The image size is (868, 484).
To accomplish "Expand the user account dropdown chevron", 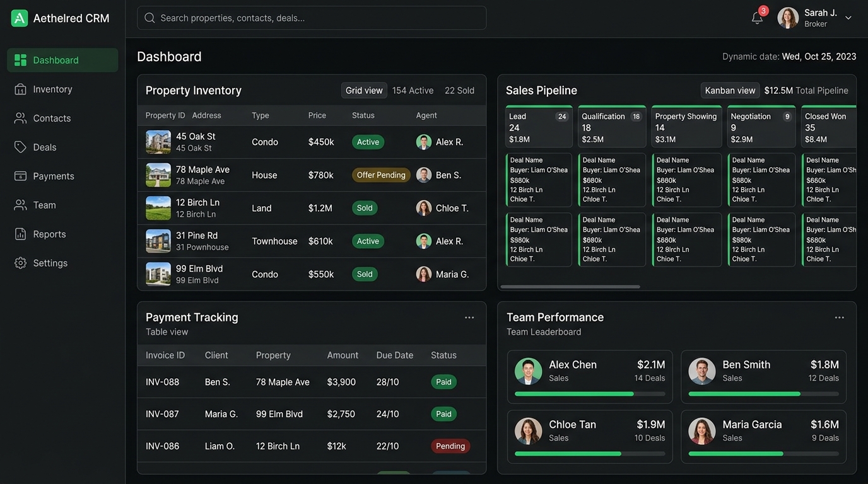I will tap(848, 18).
